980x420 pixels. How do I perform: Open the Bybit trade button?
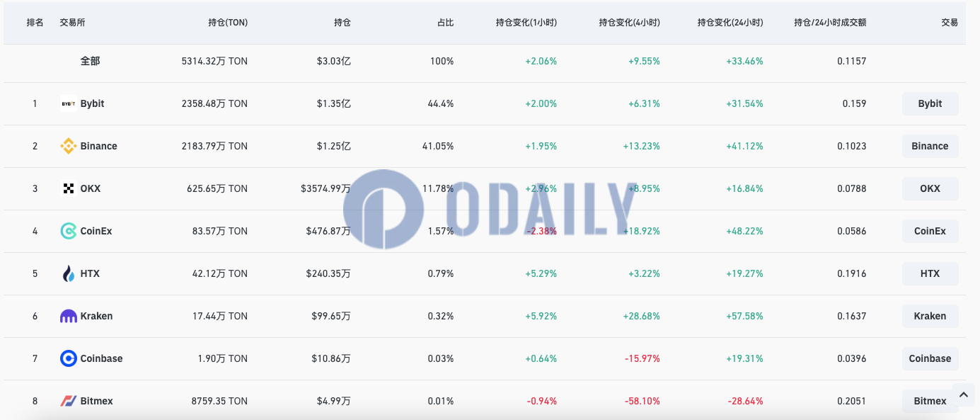click(930, 103)
